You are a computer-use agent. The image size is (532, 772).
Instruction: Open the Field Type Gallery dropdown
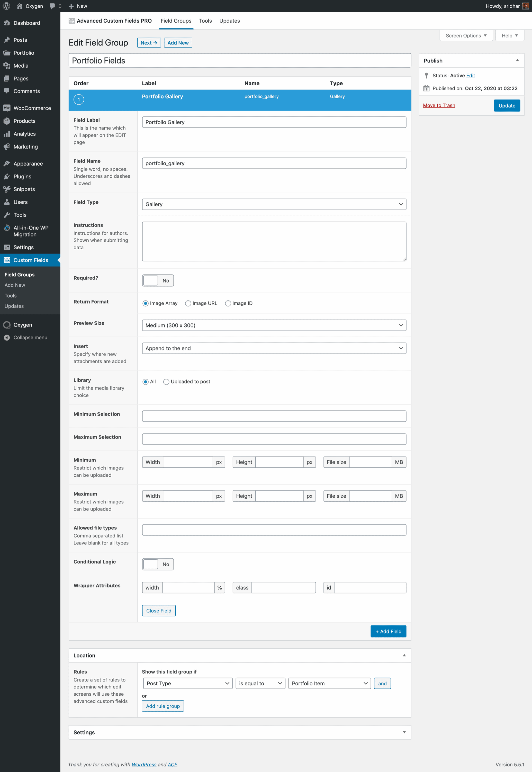(x=274, y=204)
